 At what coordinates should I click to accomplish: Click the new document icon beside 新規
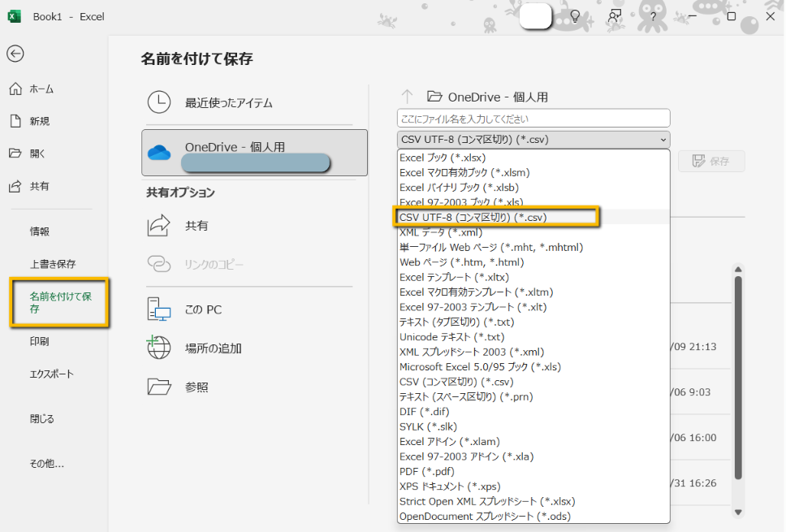pos(15,121)
